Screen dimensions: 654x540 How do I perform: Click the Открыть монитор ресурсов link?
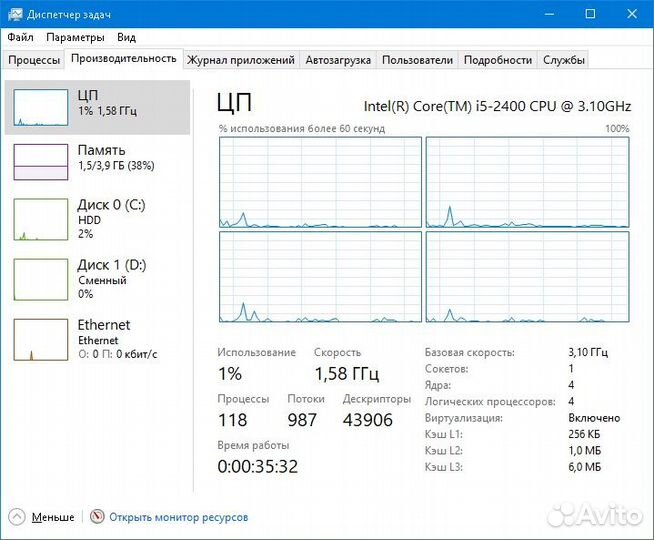point(178,517)
